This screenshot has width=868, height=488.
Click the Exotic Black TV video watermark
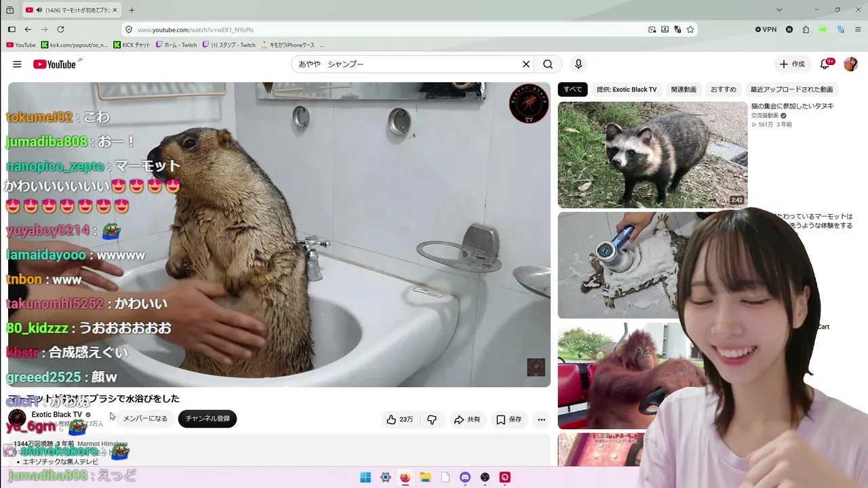click(x=536, y=367)
